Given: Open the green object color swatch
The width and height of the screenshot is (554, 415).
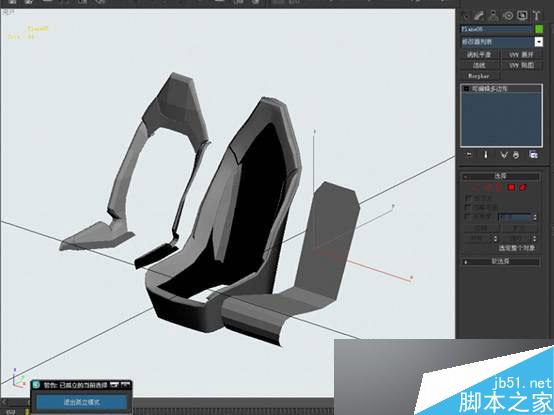Looking at the screenshot, I should tap(539, 29).
